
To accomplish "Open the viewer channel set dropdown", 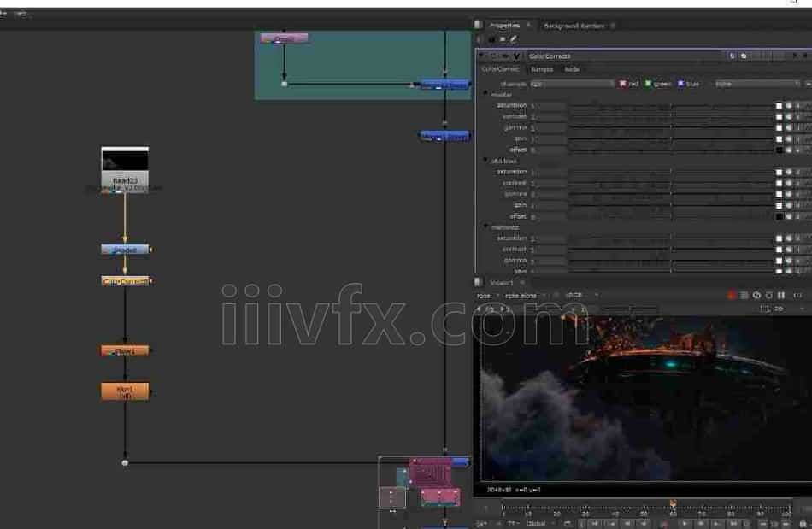I will [x=488, y=296].
